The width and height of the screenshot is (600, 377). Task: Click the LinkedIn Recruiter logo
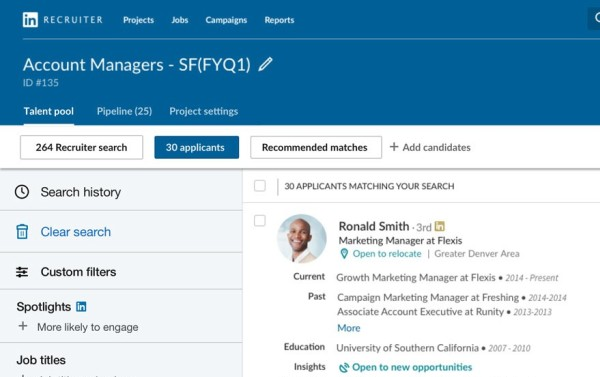[62, 20]
